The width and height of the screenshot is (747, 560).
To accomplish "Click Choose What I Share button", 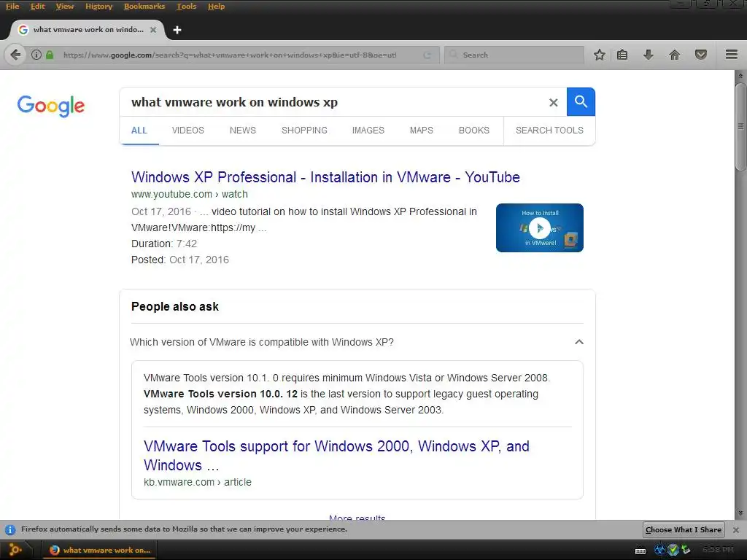I will 683,529.
